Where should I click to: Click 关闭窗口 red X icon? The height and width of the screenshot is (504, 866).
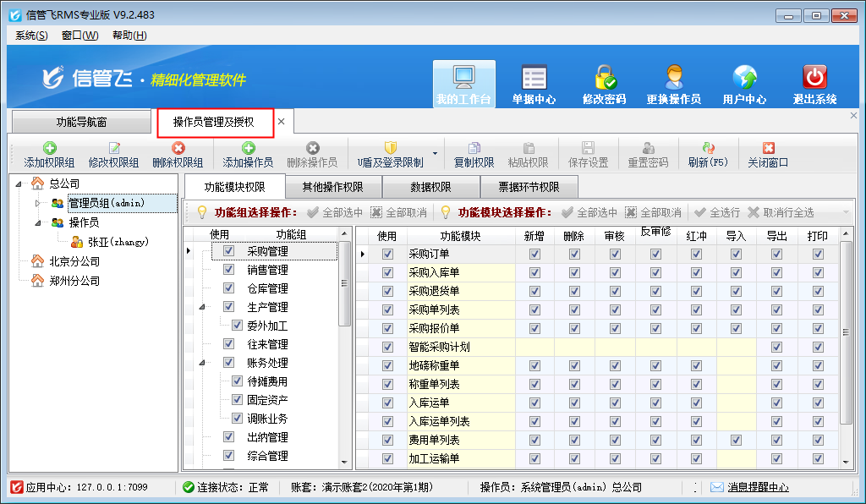coord(768,148)
